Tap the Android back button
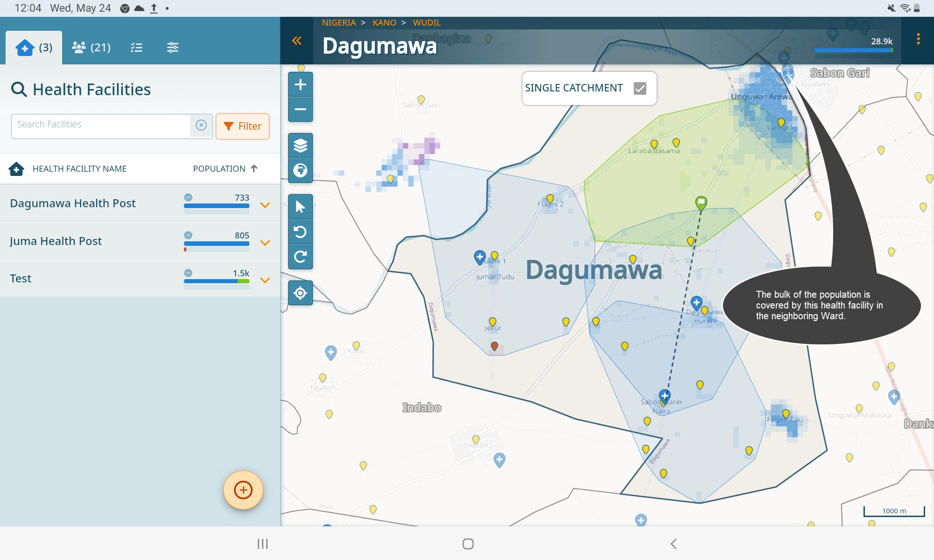 point(673,544)
